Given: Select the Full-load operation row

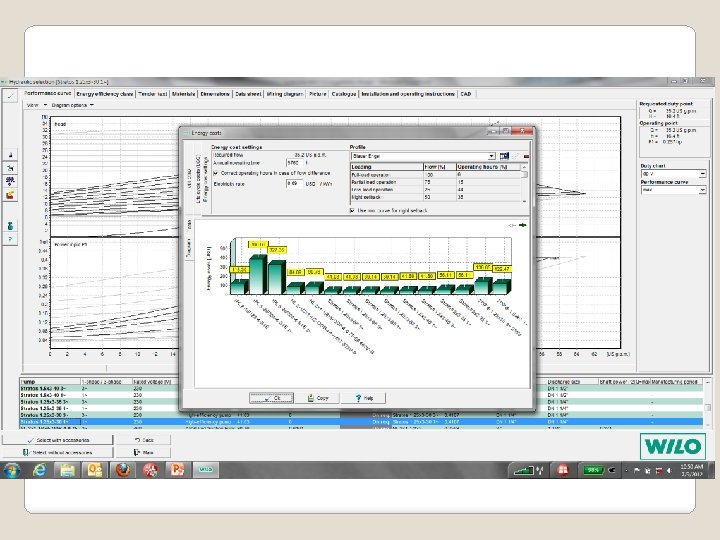Looking at the screenshot, I should click(435, 175).
